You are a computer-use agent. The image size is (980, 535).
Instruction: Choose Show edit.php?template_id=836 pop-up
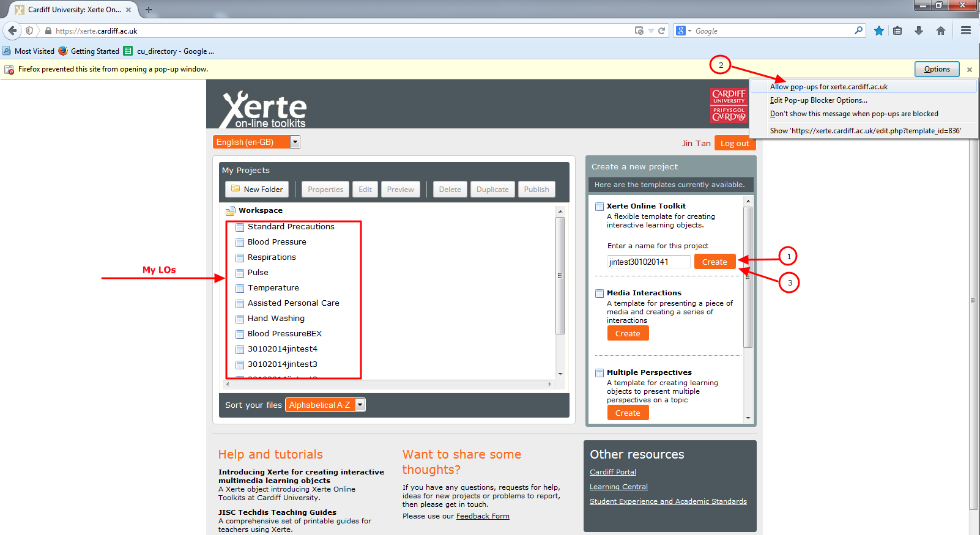[x=865, y=131]
